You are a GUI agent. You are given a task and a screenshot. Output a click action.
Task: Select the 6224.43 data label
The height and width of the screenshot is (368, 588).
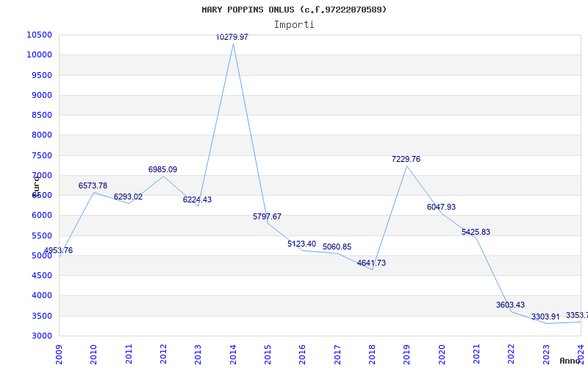(197, 199)
